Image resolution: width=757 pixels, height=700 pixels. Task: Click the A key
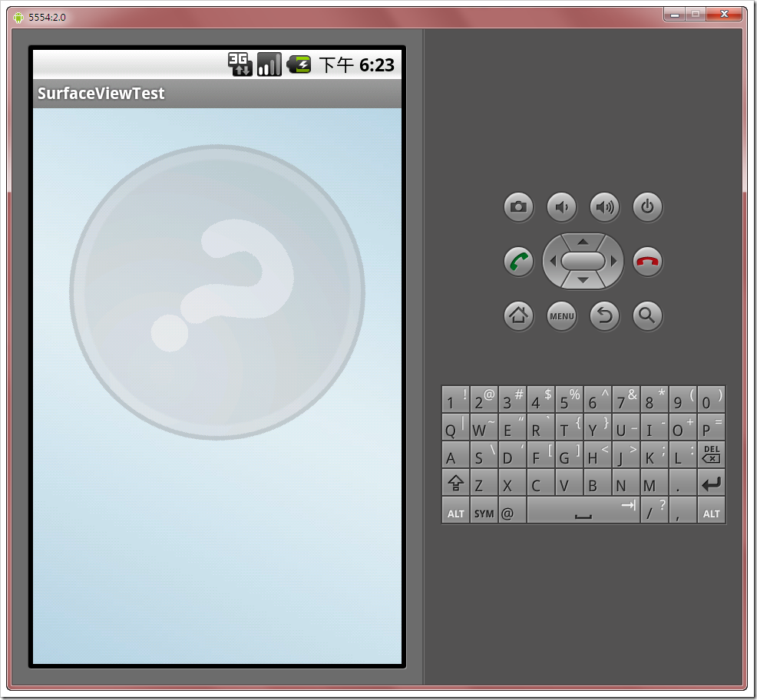click(x=455, y=454)
